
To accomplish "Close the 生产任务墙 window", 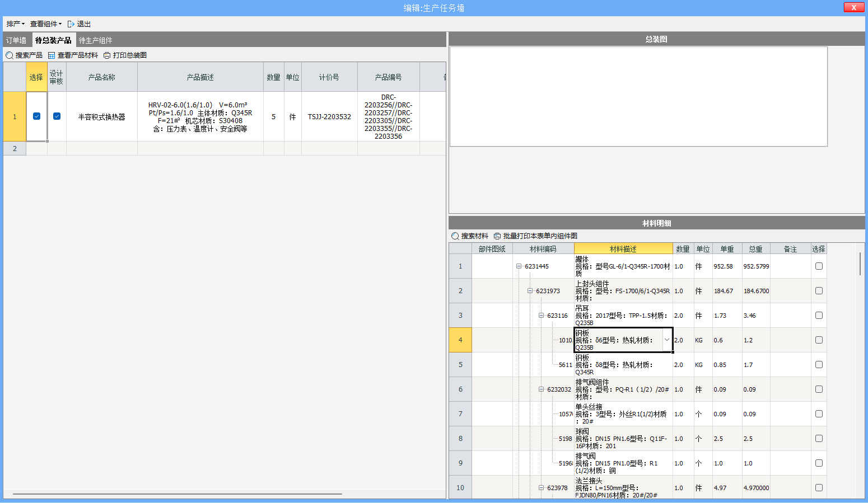I will point(853,7).
